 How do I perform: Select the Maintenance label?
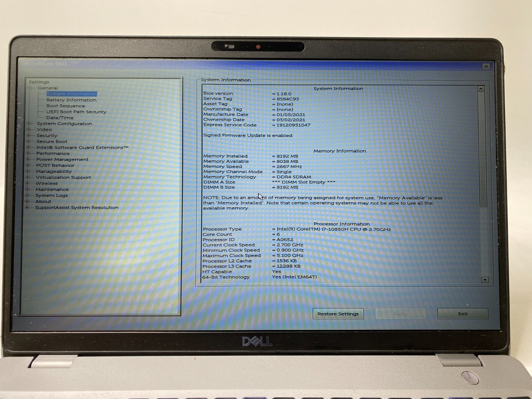[52, 189]
